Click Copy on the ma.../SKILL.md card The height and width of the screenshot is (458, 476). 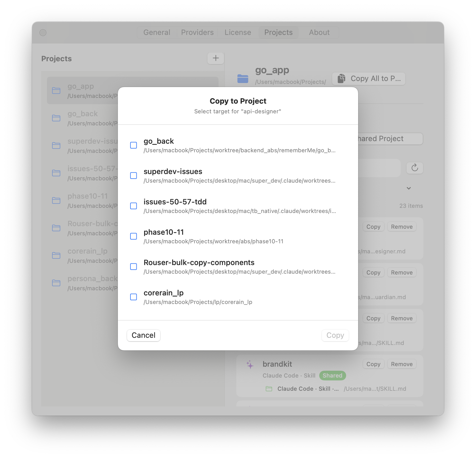(373, 318)
